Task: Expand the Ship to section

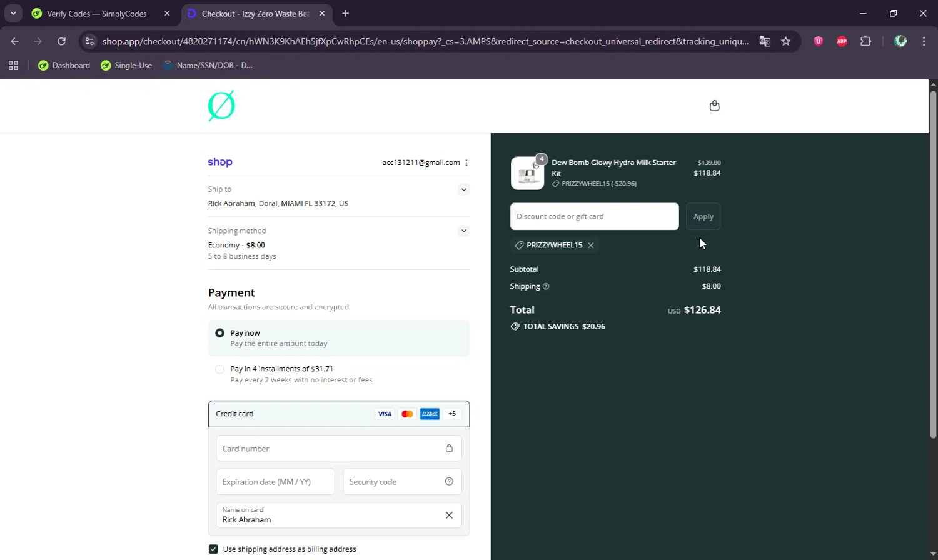Action: point(463,189)
